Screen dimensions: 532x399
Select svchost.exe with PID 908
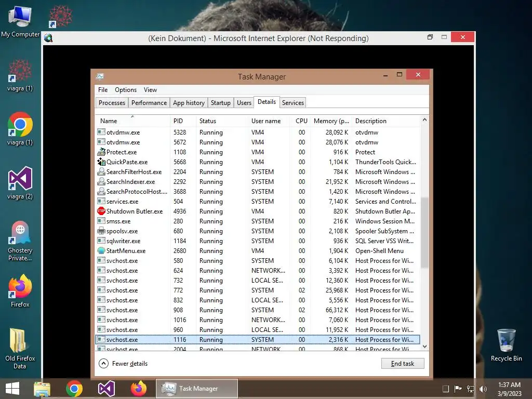(x=258, y=310)
